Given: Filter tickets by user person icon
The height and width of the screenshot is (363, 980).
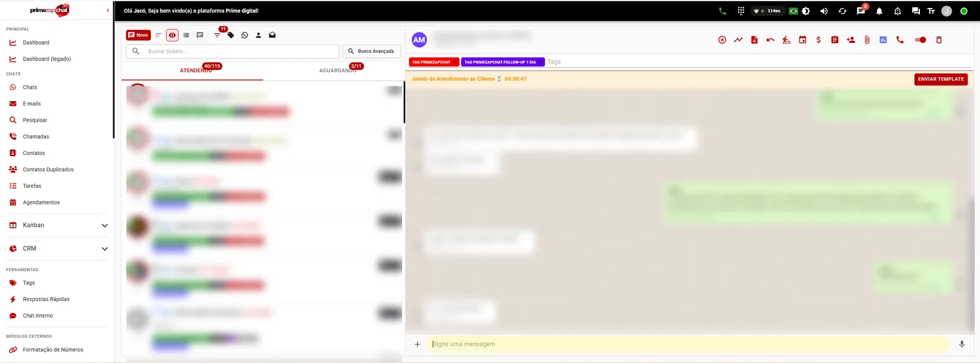Looking at the screenshot, I should click(258, 35).
